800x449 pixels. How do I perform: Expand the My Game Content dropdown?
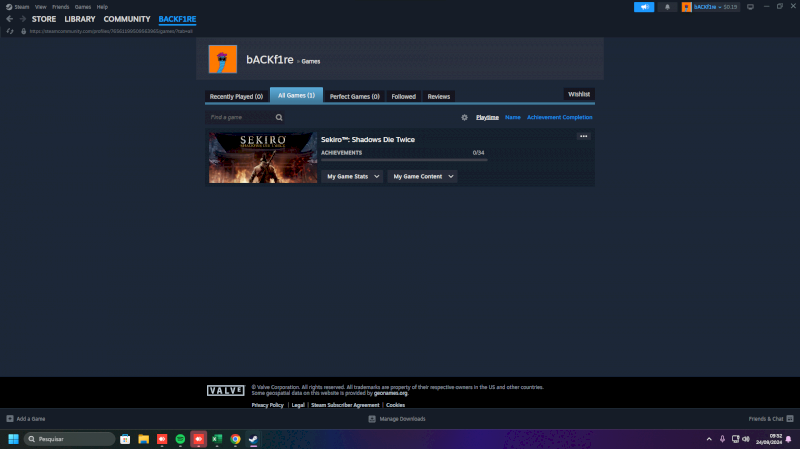[x=422, y=177]
